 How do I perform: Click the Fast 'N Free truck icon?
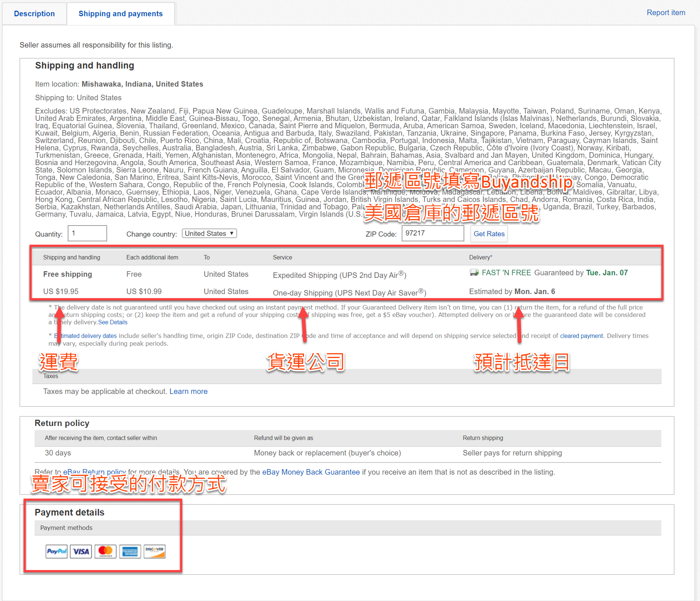click(x=474, y=273)
